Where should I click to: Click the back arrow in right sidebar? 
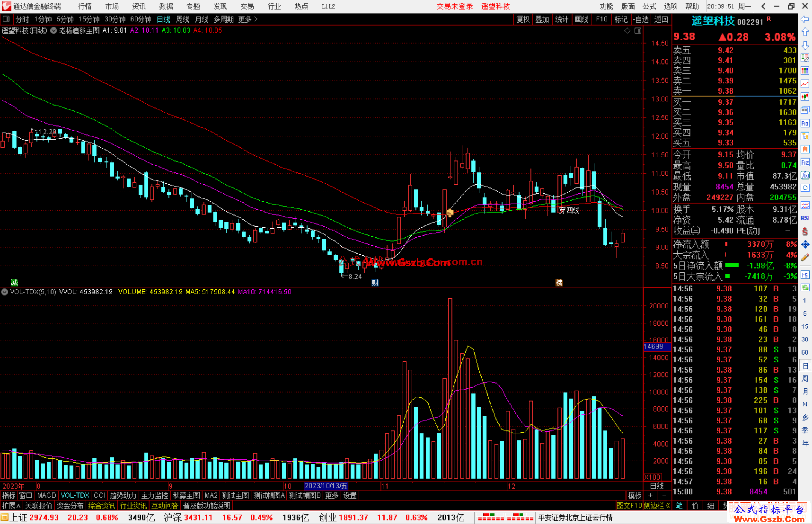click(805, 19)
